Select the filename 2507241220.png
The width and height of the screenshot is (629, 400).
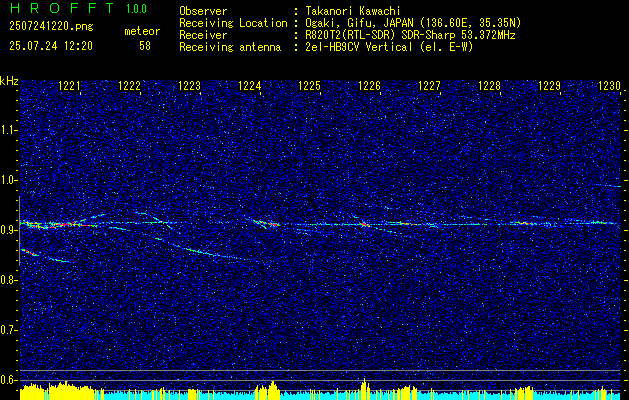coord(51,27)
